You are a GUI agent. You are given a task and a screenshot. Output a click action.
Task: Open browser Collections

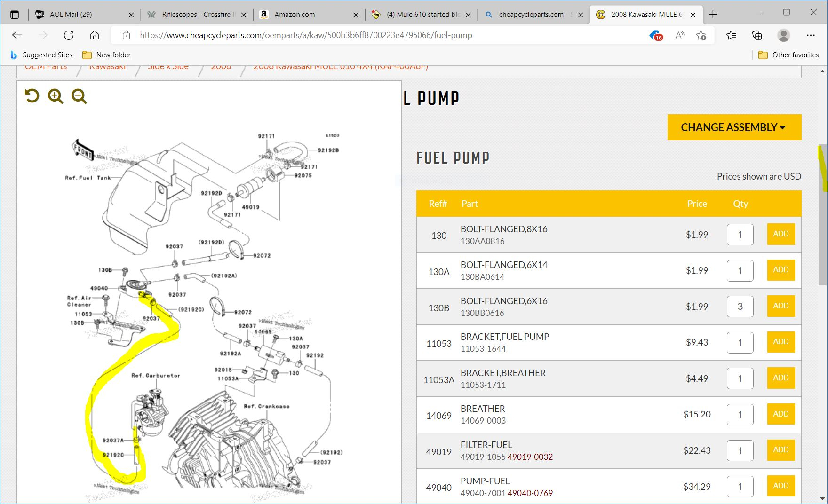757,35
